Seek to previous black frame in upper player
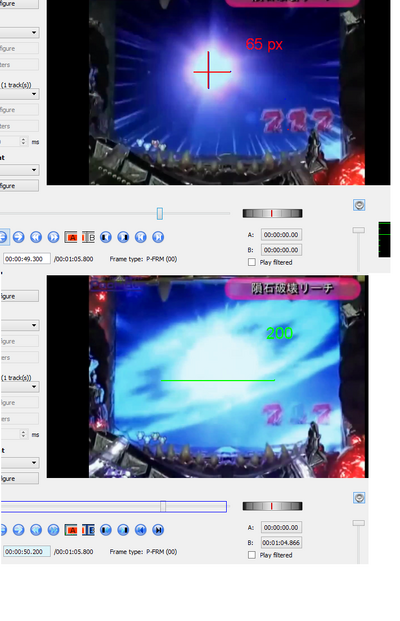This screenshot has width=400, height=621. 105,237
